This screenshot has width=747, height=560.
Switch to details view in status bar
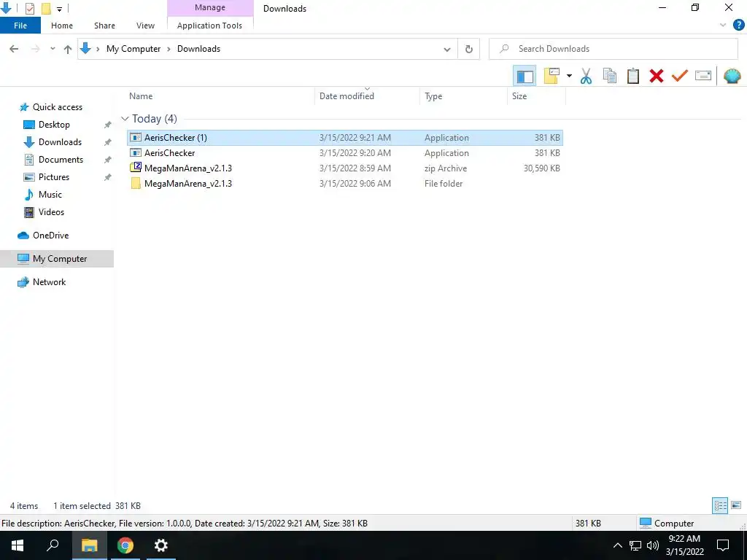click(x=720, y=505)
